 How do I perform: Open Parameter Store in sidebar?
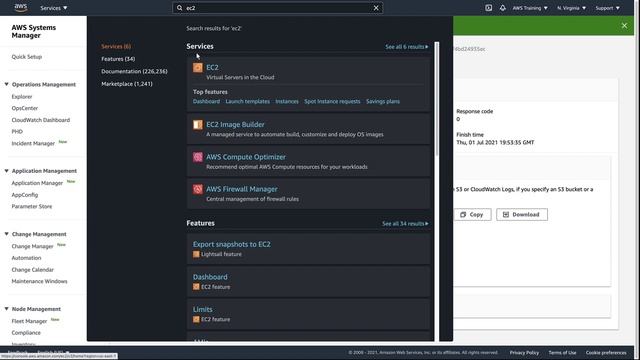point(31,207)
